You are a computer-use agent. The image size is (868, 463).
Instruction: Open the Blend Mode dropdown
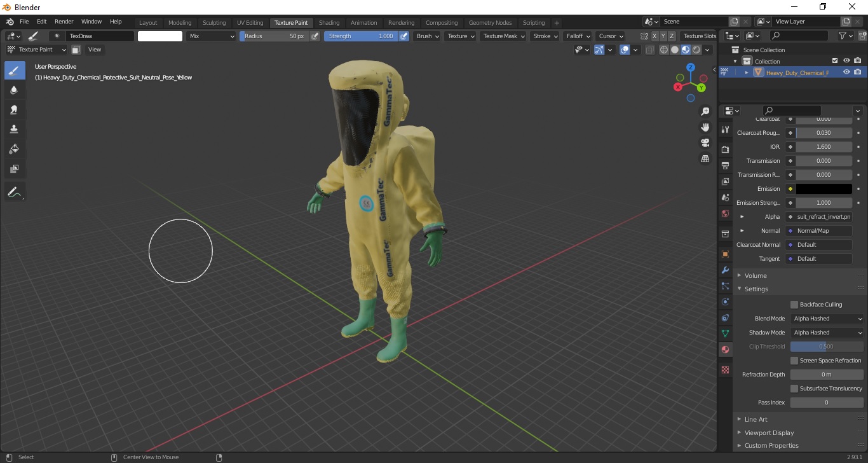(x=827, y=319)
